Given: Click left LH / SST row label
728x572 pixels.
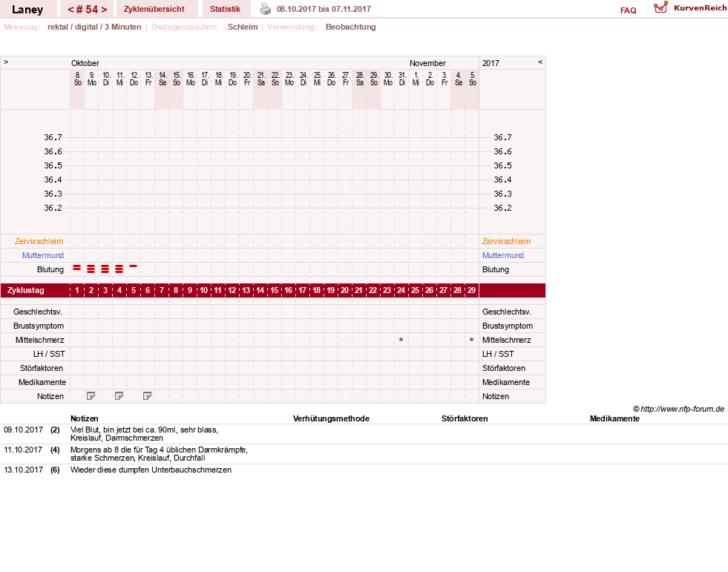Looking at the screenshot, I should pos(49,354).
